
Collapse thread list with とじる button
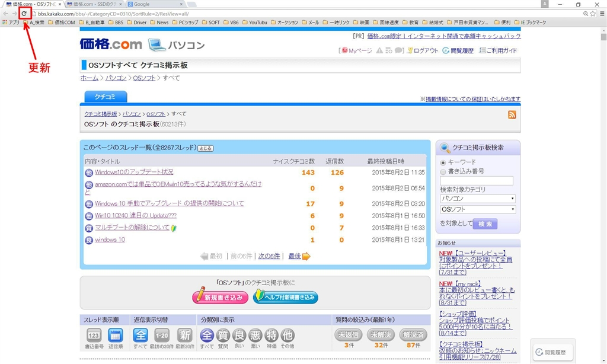pos(205,148)
